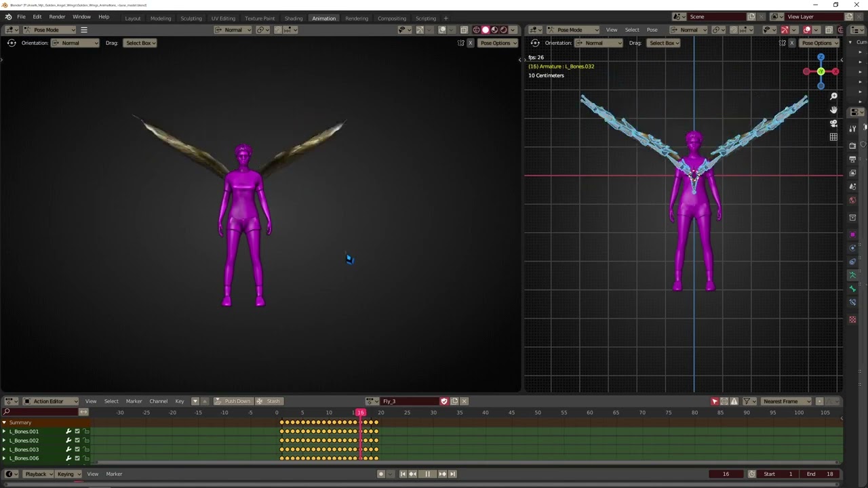
Task: Click the channel search field
Action: click(41, 412)
